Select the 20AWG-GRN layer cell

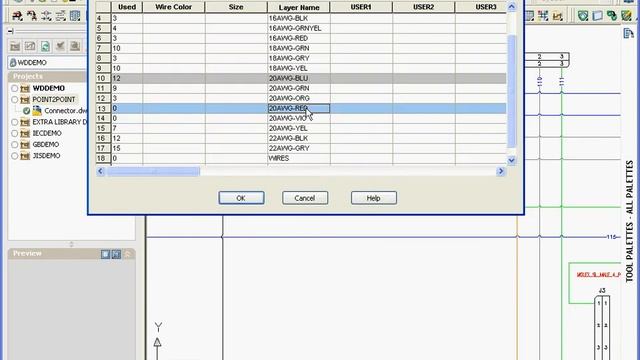pos(299,88)
